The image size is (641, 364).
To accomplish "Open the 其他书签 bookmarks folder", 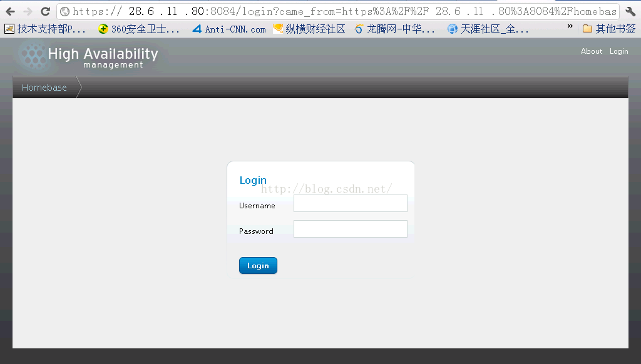I will click(x=609, y=29).
